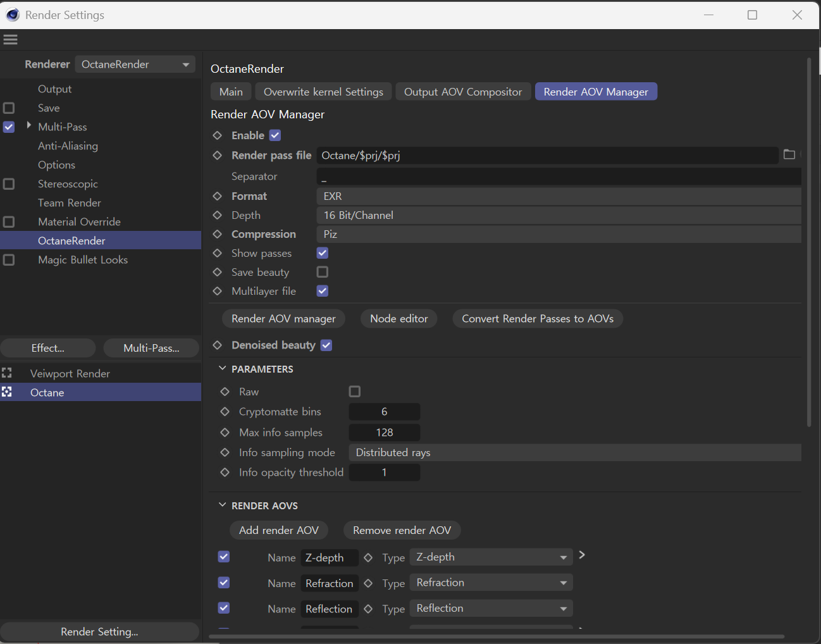
Task: Click the Add render AOV button
Action: (x=279, y=530)
